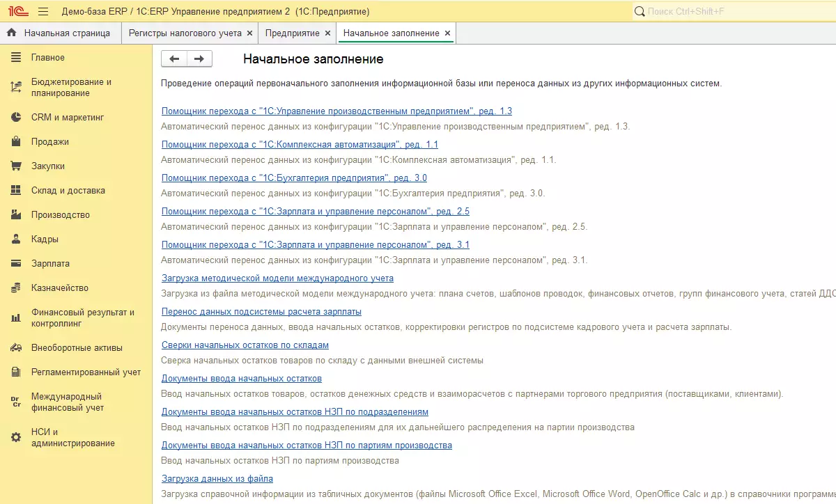Switch to Начальная страница tab
This screenshot has height=504, width=836.
(60, 33)
